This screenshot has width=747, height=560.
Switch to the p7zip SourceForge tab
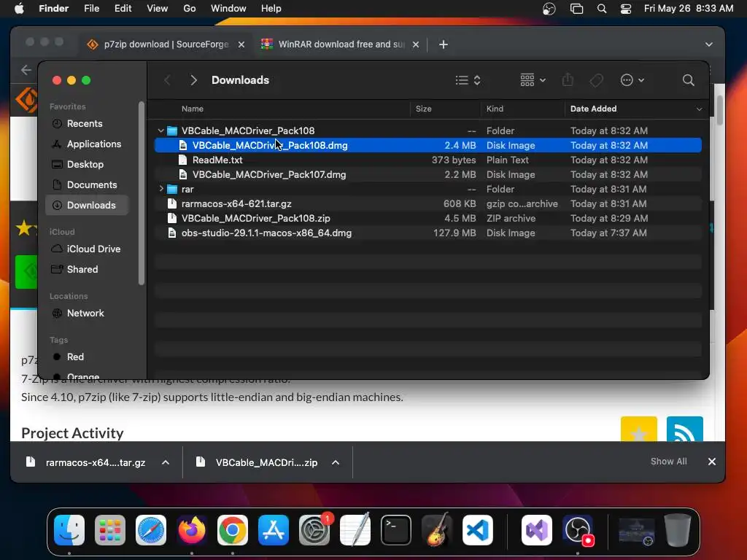tap(166, 44)
